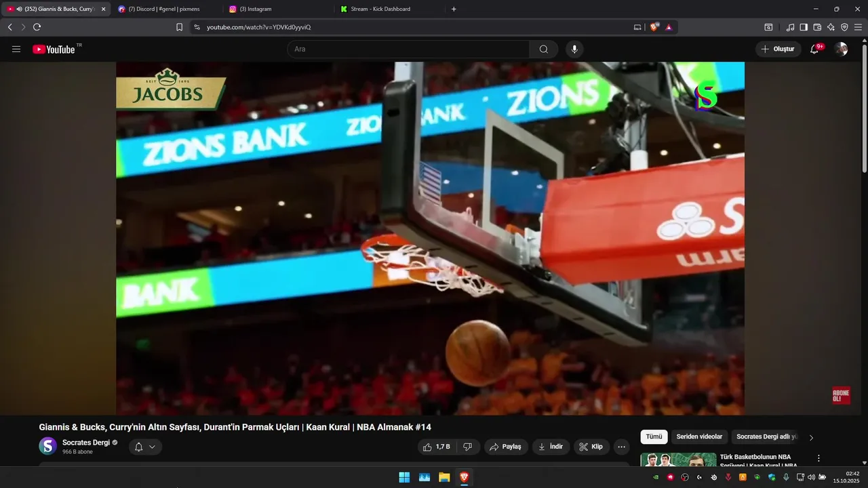The height and width of the screenshot is (488, 868).
Task: Open Socrates Dergi channel name link
Action: coord(86,443)
